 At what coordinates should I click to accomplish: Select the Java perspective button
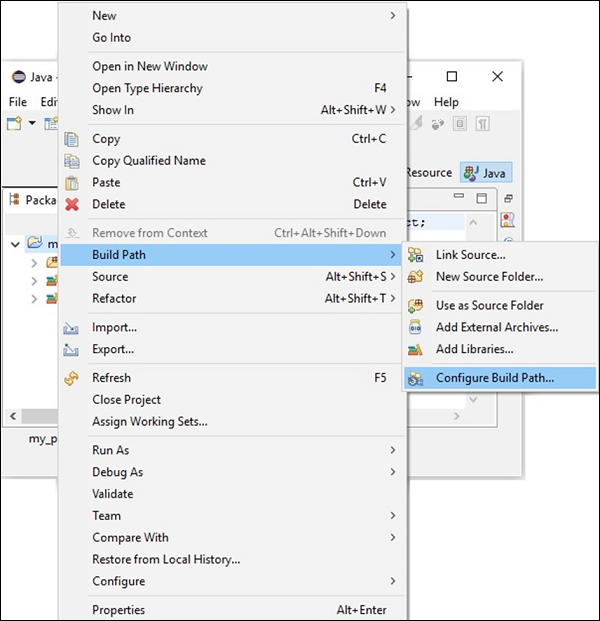[485, 172]
